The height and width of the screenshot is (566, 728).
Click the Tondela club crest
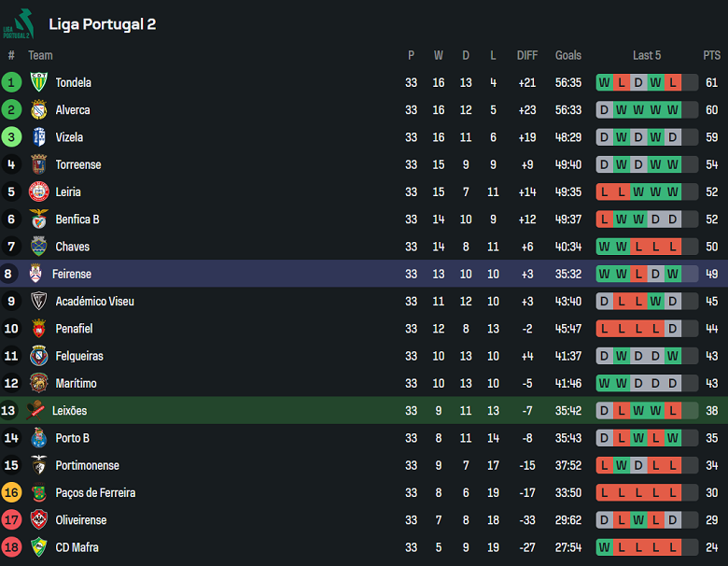(x=39, y=82)
